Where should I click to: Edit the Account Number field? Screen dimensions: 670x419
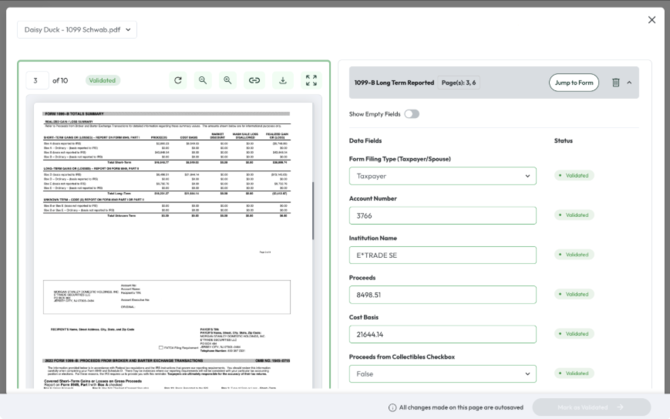click(443, 216)
